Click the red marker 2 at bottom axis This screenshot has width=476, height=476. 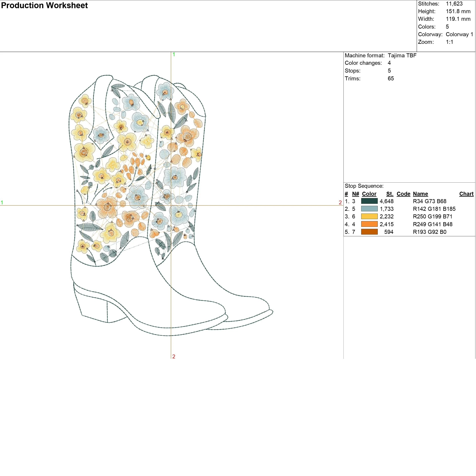click(174, 356)
